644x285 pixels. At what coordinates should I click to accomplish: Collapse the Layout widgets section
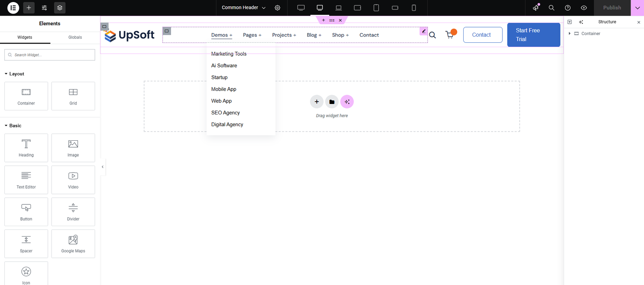(14, 74)
